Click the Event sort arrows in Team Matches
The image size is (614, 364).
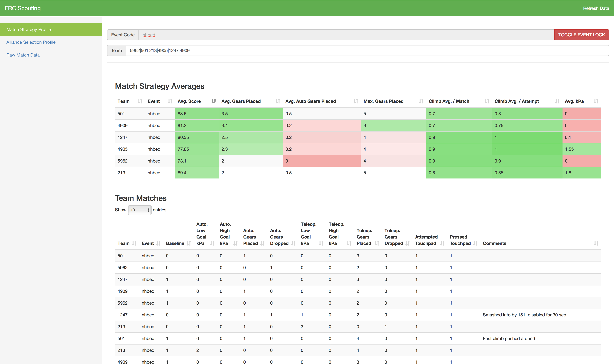[x=158, y=243]
